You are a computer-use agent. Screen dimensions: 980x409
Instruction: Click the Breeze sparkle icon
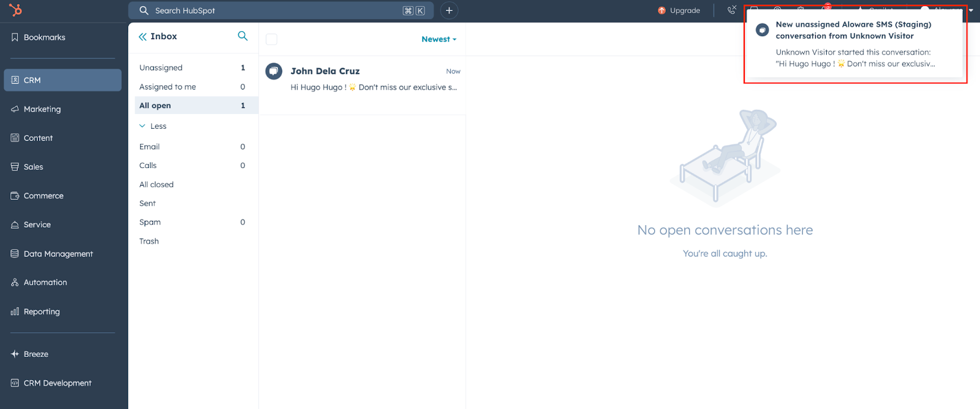click(15, 354)
